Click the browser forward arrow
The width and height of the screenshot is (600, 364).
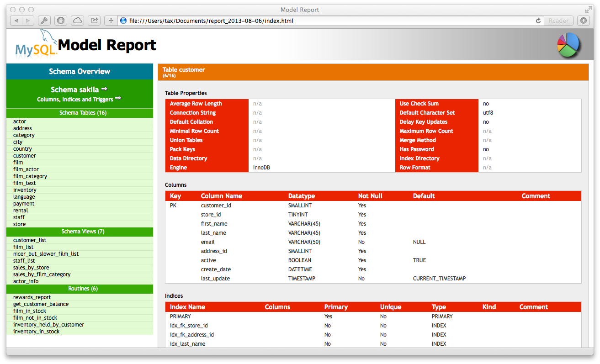tap(28, 21)
